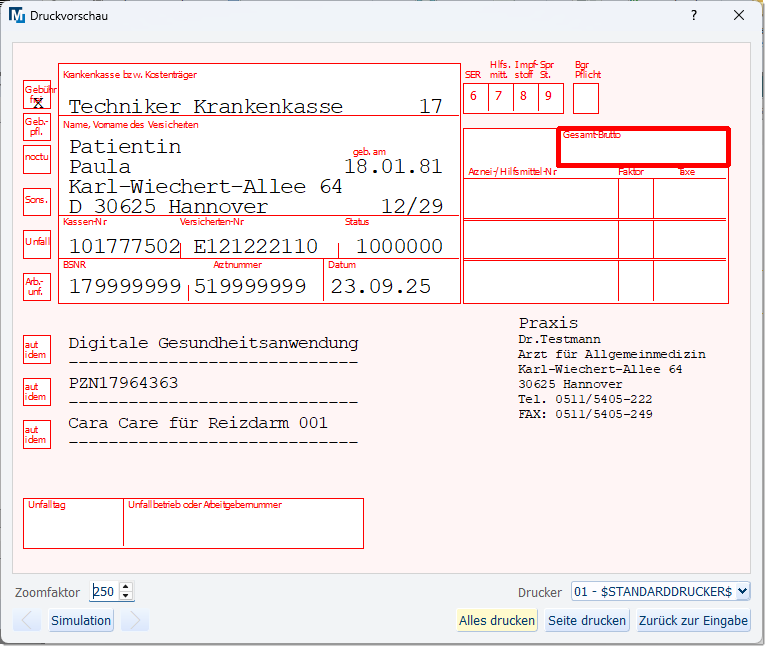This screenshot has height=649, width=768.
Task: Click the Unfall box
Action: (37, 244)
